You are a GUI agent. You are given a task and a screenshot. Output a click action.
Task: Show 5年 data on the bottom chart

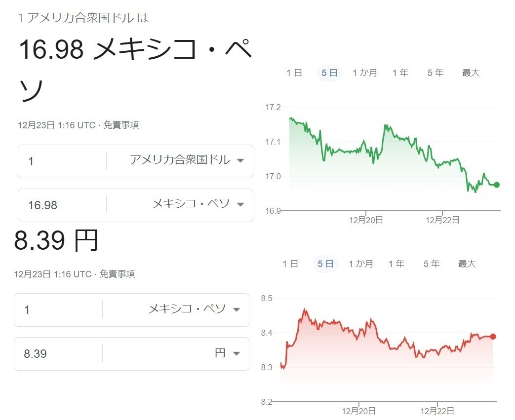[x=432, y=264]
